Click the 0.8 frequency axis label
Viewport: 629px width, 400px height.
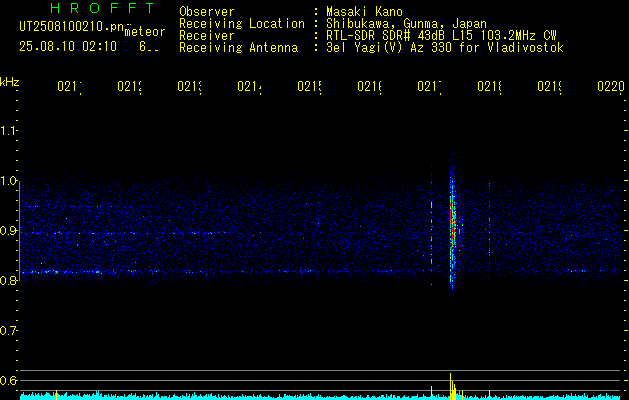click(x=8, y=280)
